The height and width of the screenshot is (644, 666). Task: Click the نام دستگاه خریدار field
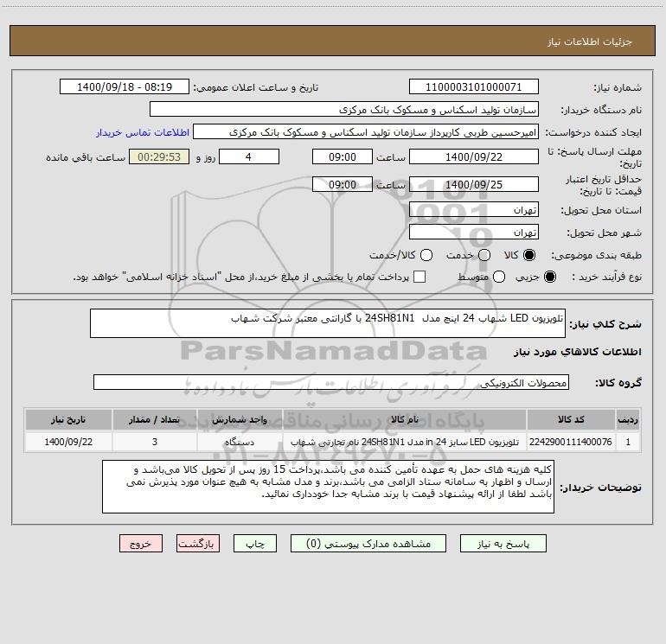(344, 109)
